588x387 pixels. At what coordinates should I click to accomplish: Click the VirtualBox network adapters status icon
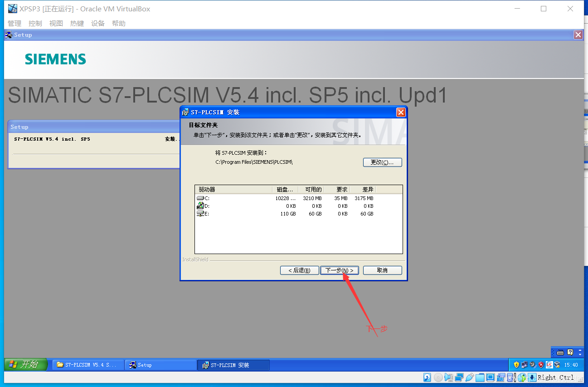click(459, 377)
